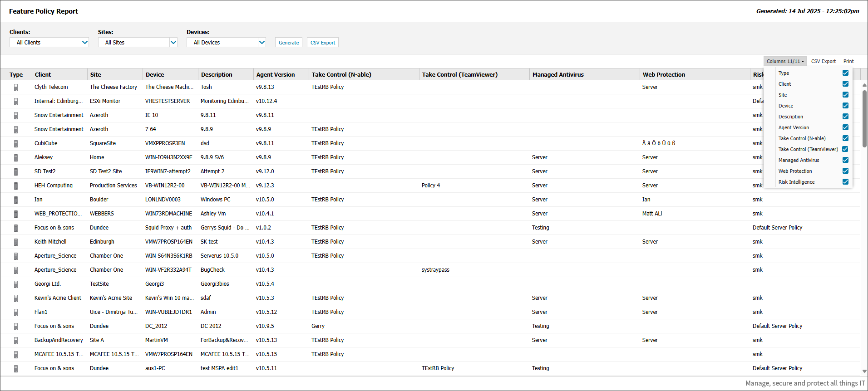Screen dimensions: 868x391
Task: Click device type icon for BackupAndRecovery row
Action: (x=16, y=340)
